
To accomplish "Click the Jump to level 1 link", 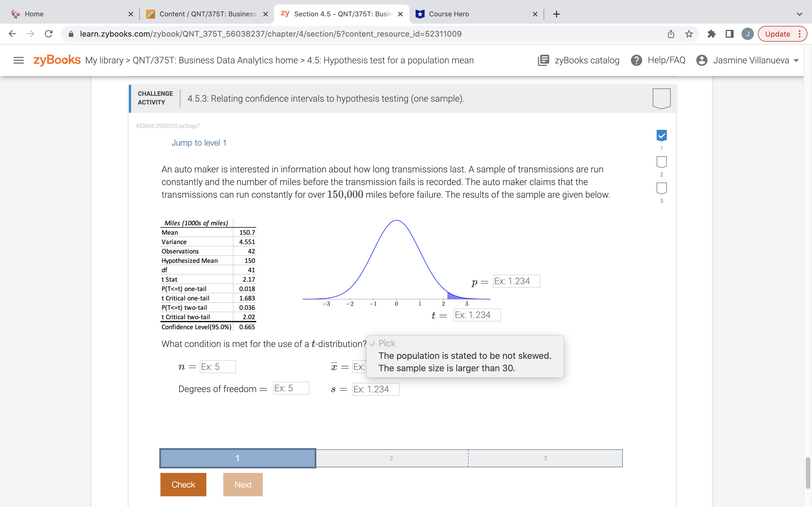I will [x=199, y=143].
